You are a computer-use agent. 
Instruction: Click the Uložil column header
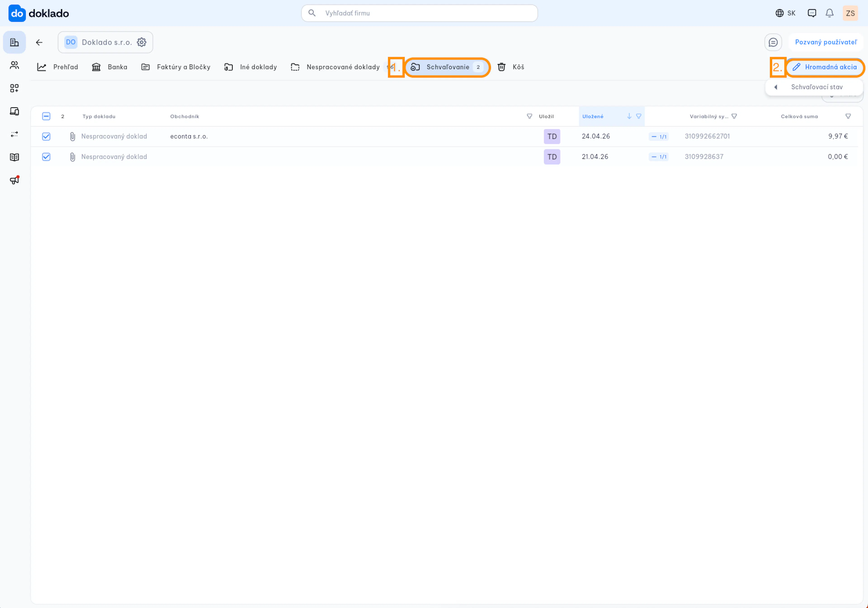pyautogui.click(x=547, y=116)
